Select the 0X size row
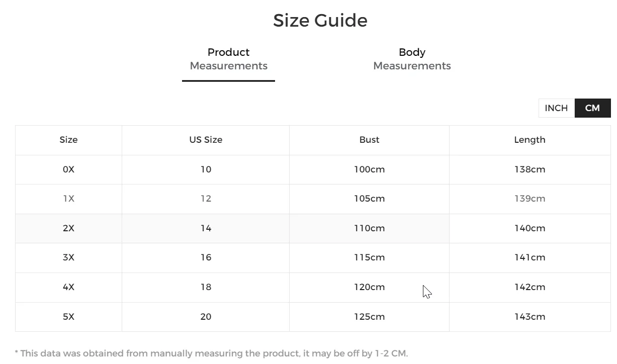This screenshot has width=617, height=364. 68,169
